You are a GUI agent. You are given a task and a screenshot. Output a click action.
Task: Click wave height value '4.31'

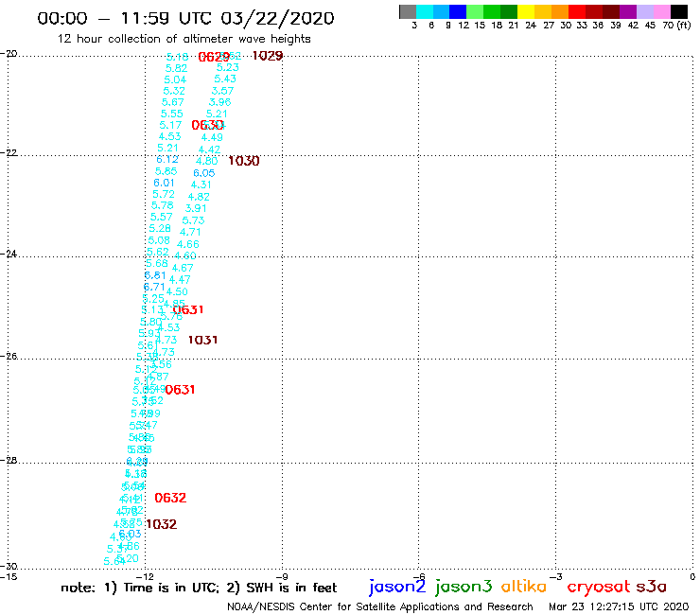point(201,184)
